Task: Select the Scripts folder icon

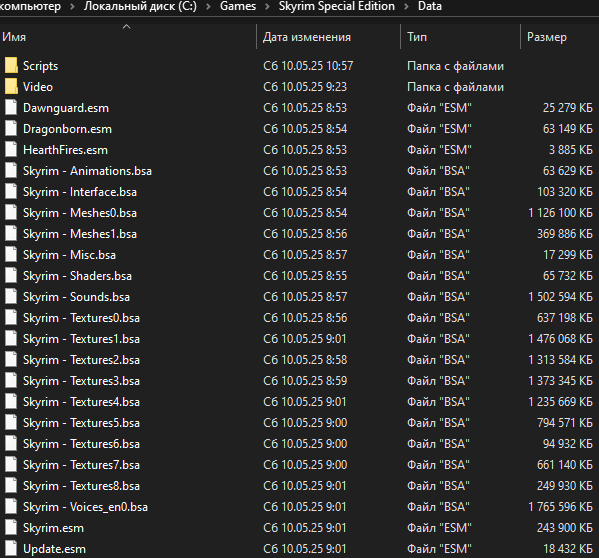Action: [x=11, y=65]
